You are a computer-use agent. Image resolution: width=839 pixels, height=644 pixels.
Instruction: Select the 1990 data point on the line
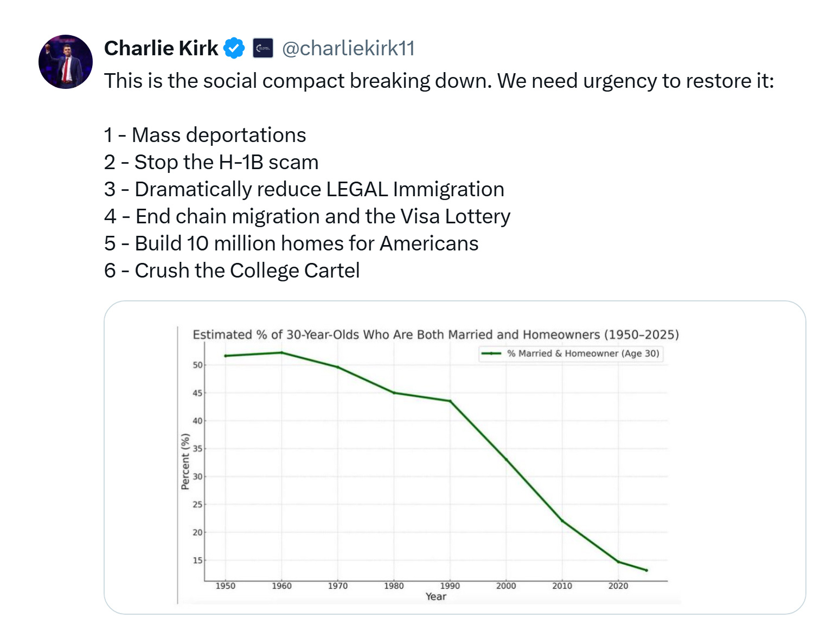pos(450,401)
